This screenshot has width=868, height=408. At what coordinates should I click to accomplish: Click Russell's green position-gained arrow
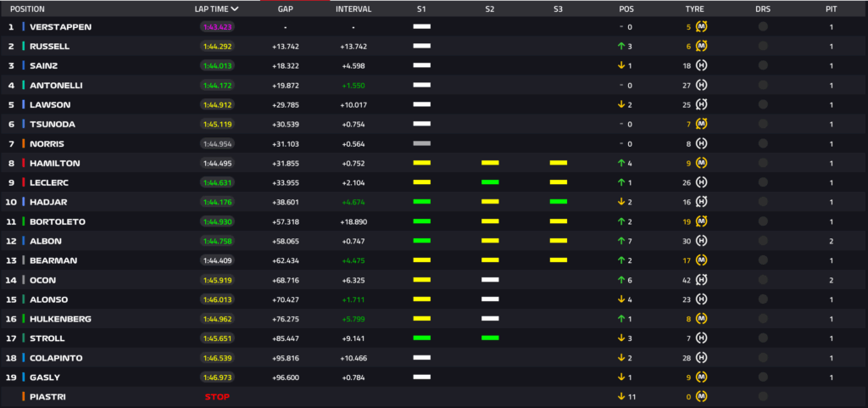point(620,46)
